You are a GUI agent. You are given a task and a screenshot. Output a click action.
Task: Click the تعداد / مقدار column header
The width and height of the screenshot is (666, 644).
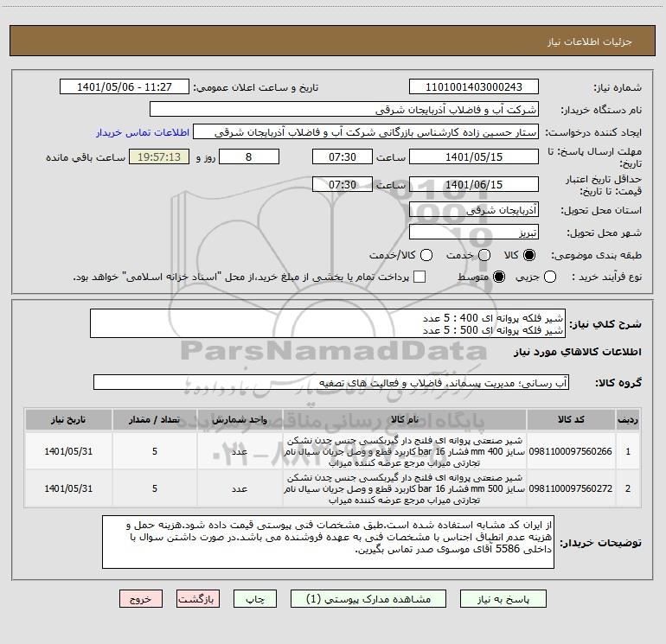155,419
